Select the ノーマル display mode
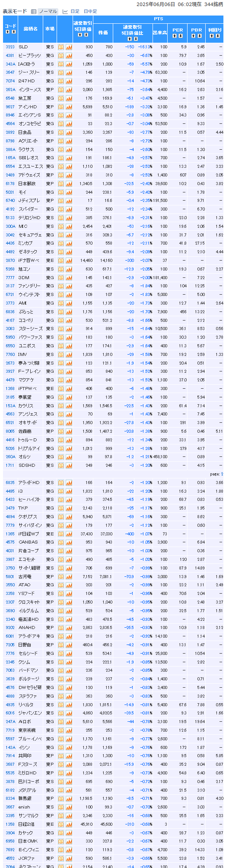 48,11
